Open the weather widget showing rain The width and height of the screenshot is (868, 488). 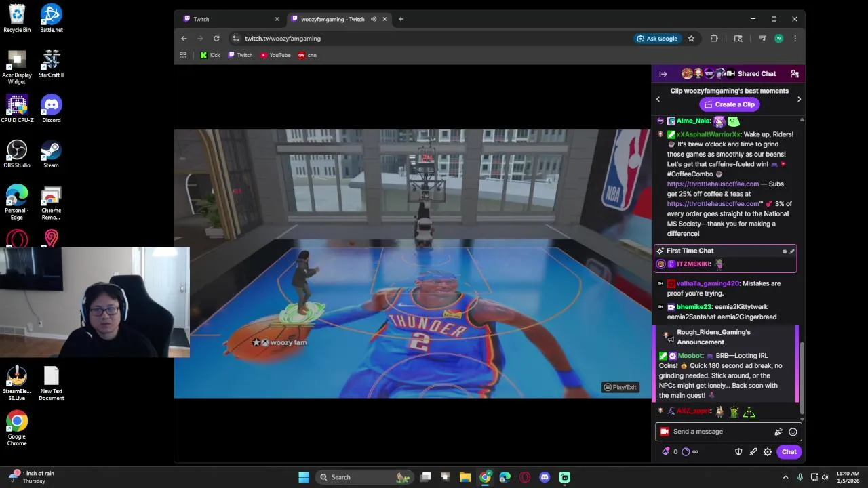tap(31, 477)
